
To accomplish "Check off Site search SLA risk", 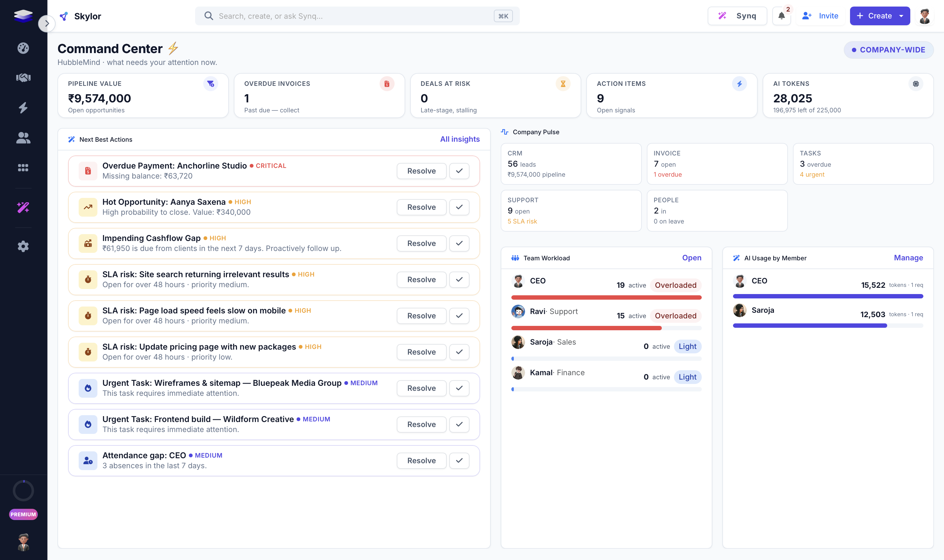I will tap(459, 280).
